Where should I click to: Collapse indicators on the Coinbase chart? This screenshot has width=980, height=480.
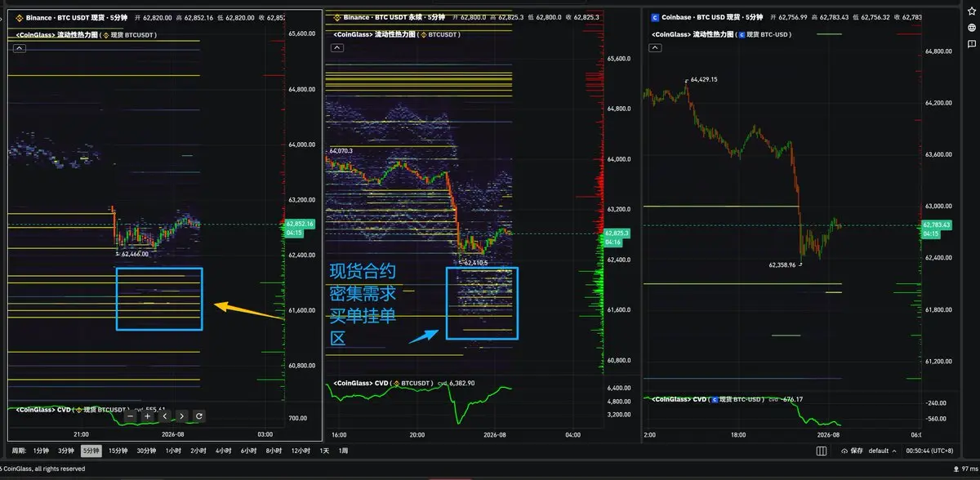[x=657, y=48]
